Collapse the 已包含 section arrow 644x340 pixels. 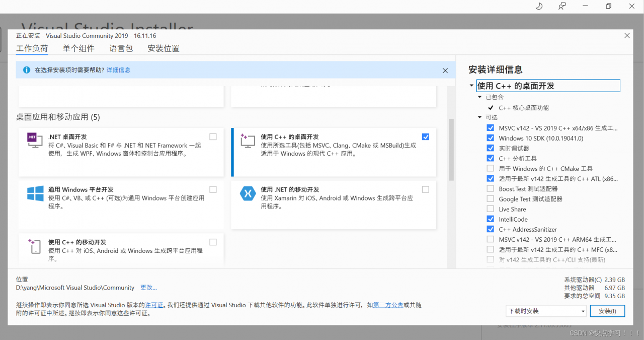pos(480,97)
